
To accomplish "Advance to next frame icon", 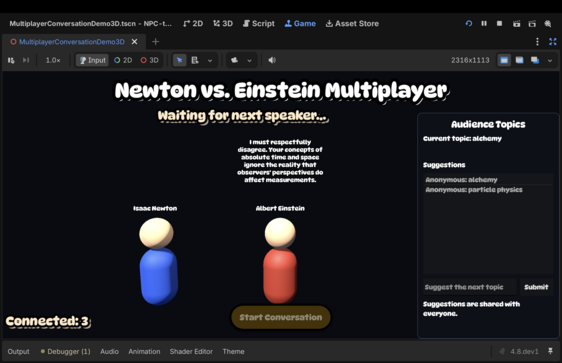I will point(26,60).
